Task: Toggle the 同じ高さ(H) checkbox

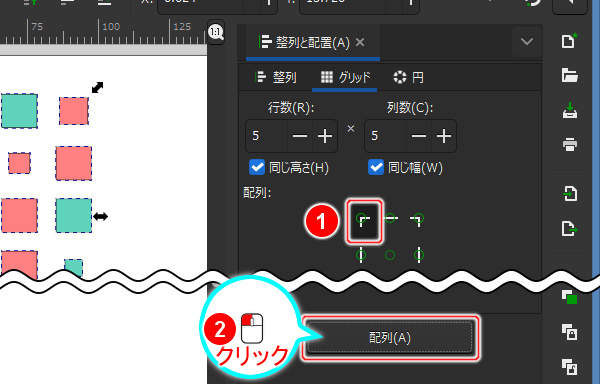Action: coord(257,168)
